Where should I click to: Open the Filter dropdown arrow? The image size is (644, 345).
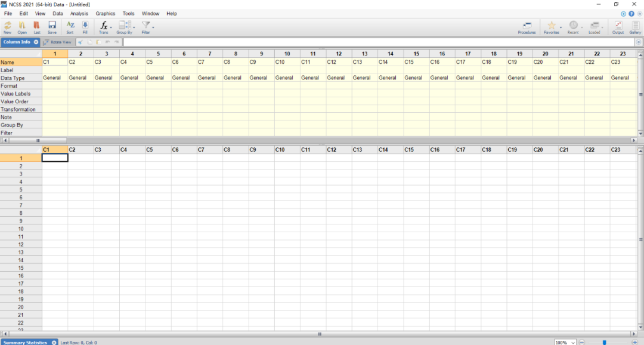point(153,26)
